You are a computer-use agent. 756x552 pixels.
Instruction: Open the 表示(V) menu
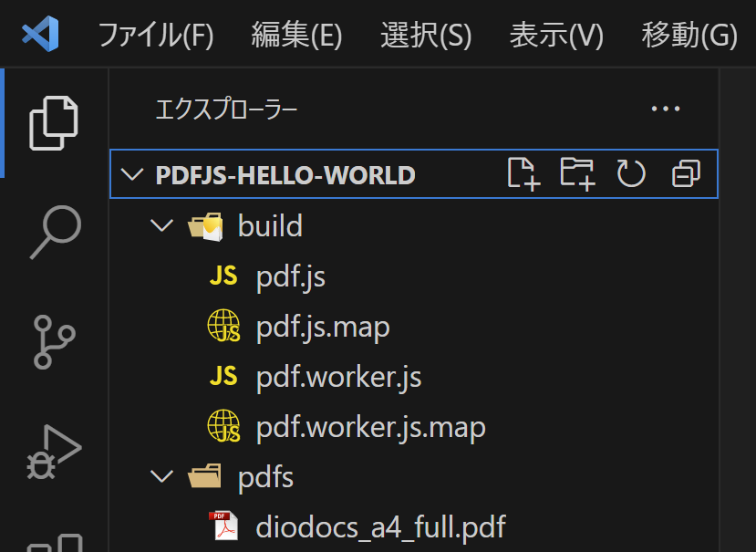[556, 36]
